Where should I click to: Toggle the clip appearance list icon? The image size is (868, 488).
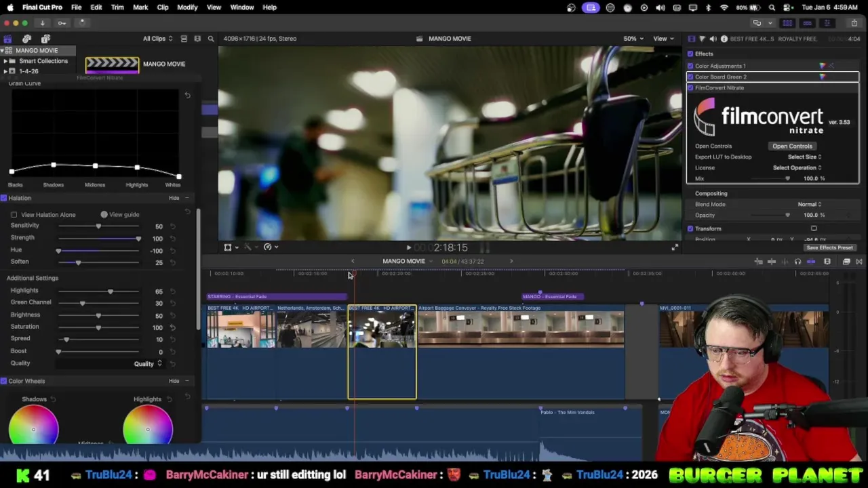pos(184,39)
